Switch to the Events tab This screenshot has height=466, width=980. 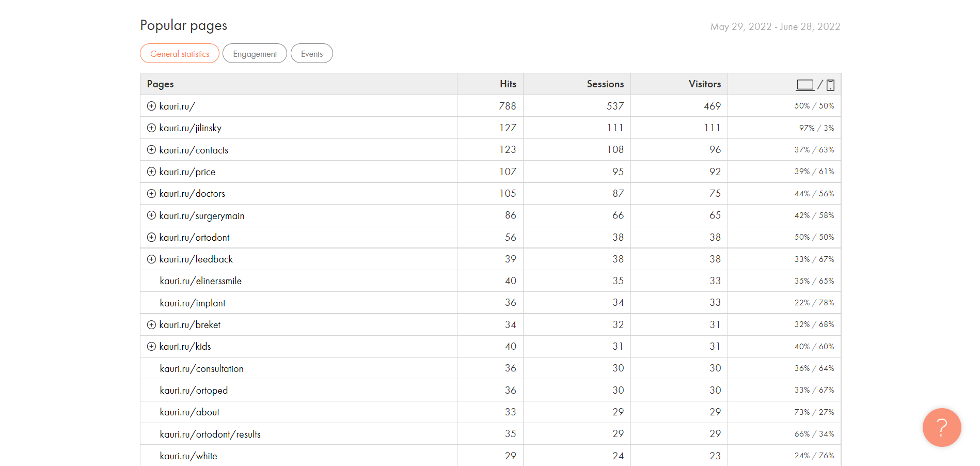311,54
